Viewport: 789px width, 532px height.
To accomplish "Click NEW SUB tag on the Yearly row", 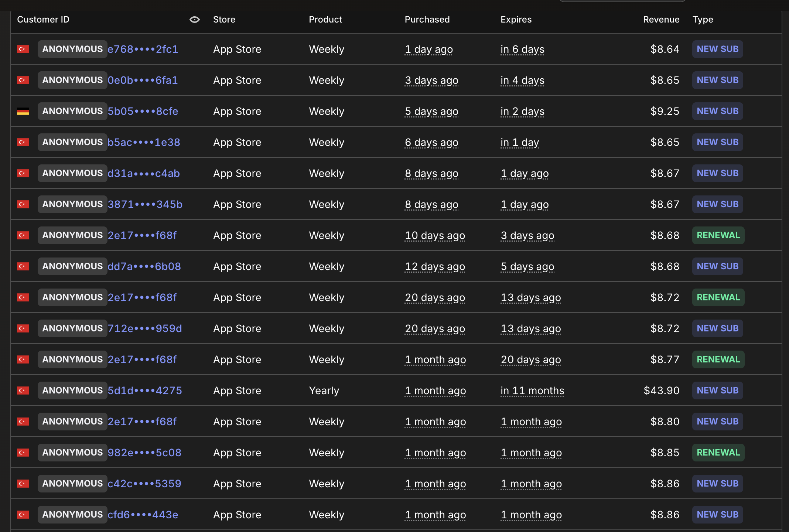I will [717, 391].
